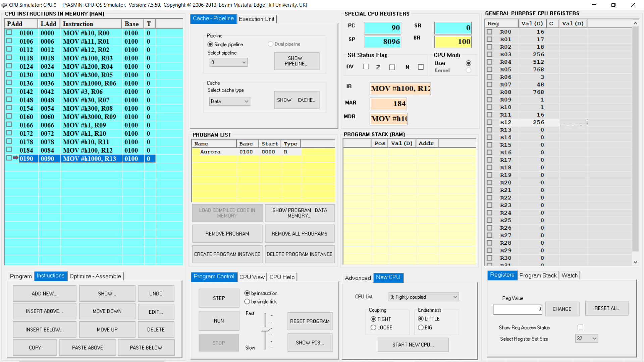Open the Program Stack tab
This screenshot has height=362, width=644.
(538, 276)
